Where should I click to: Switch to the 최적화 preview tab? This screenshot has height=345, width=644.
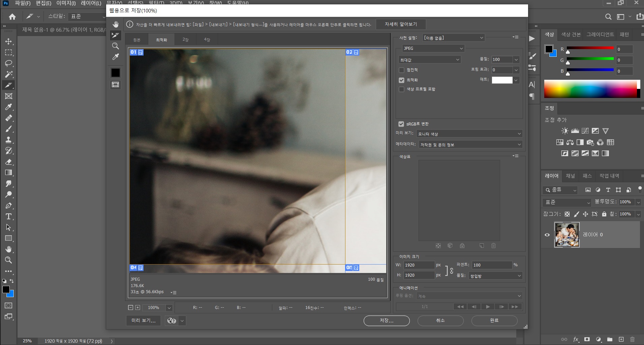pyautogui.click(x=161, y=40)
